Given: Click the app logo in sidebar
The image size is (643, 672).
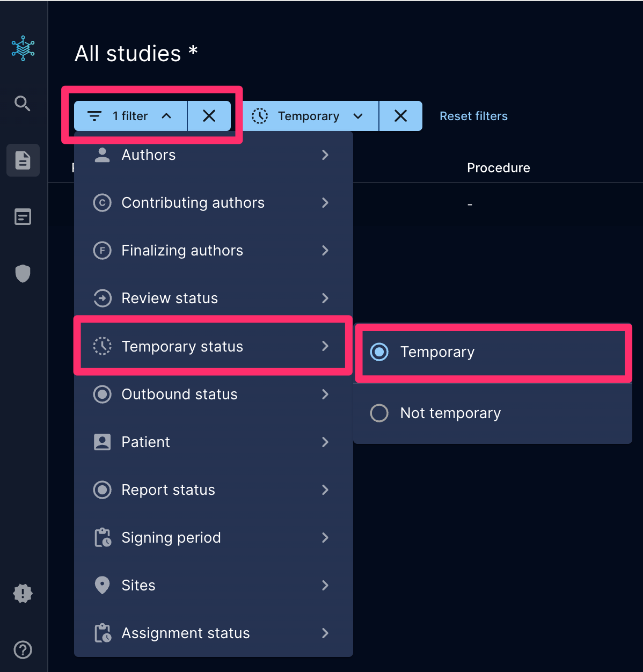Looking at the screenshot, I should 23,48.
